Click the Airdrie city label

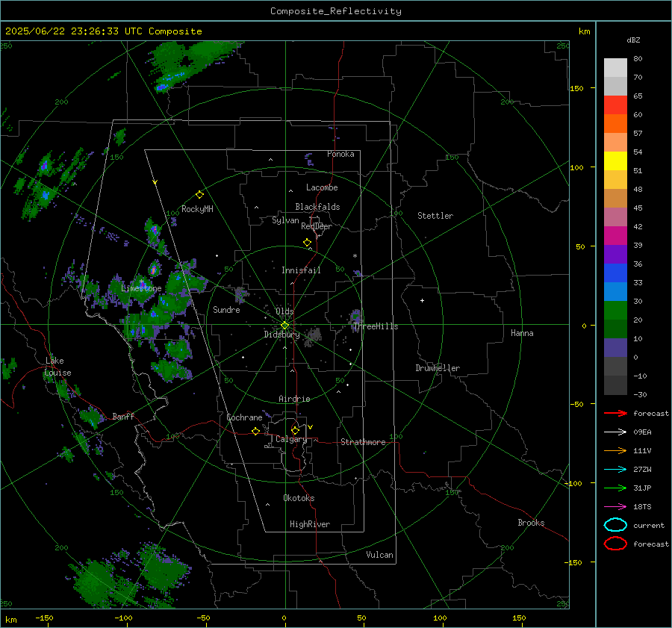coord(294,399)
